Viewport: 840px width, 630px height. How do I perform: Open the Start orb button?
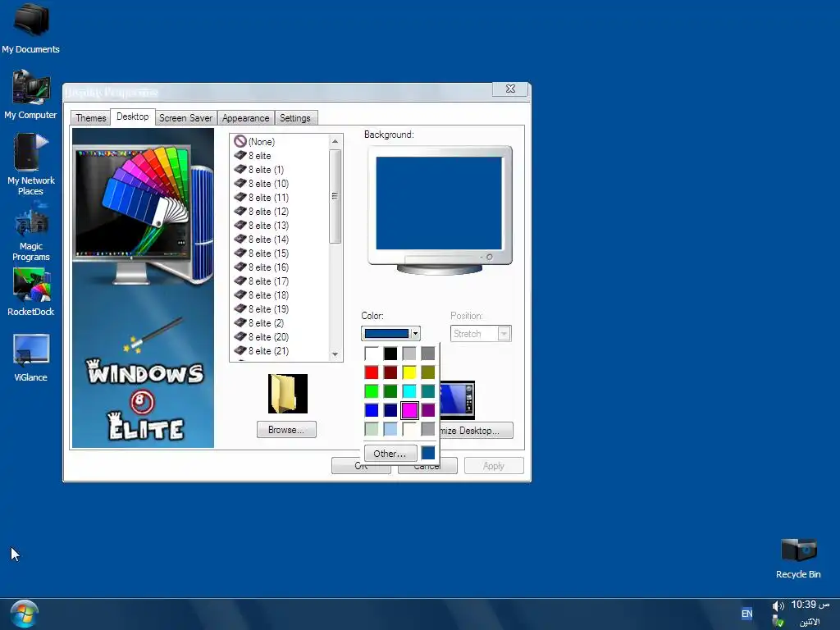point(24,614)
